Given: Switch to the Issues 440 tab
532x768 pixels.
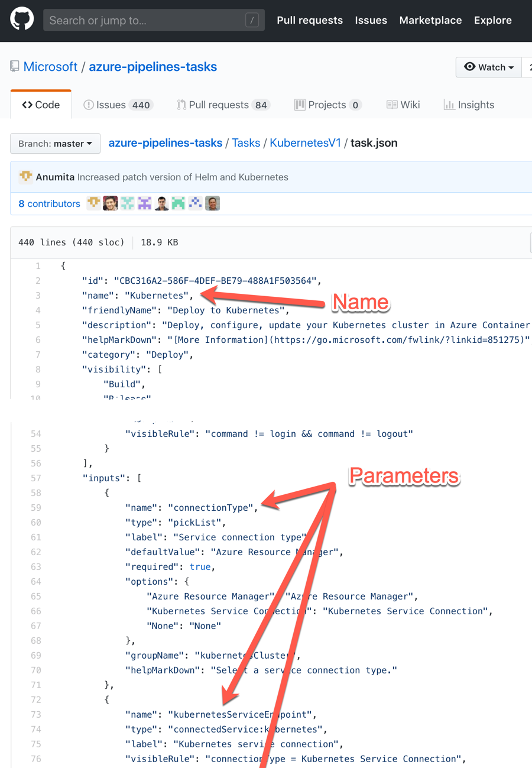Looking at the screenshot, I should click(118, 105).
